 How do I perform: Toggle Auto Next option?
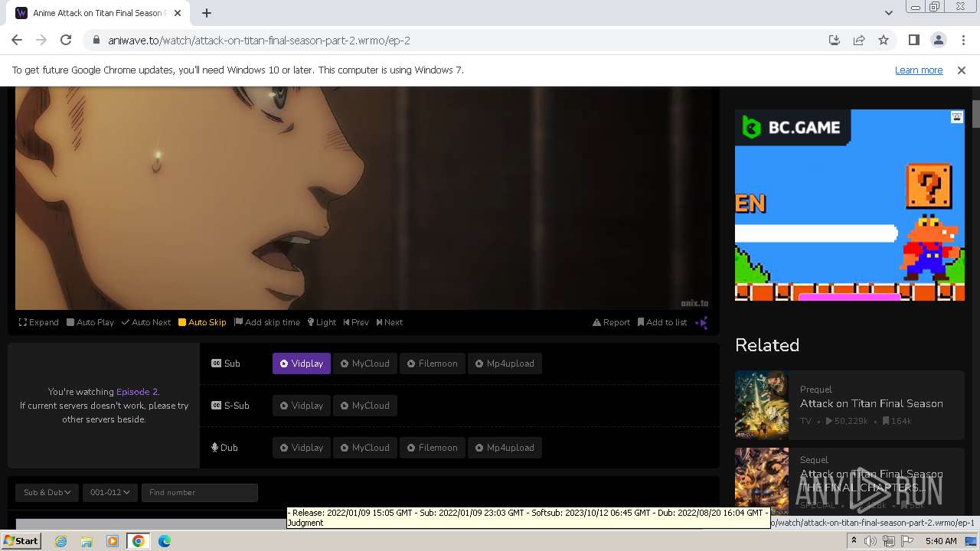click(x=146, y=322)
